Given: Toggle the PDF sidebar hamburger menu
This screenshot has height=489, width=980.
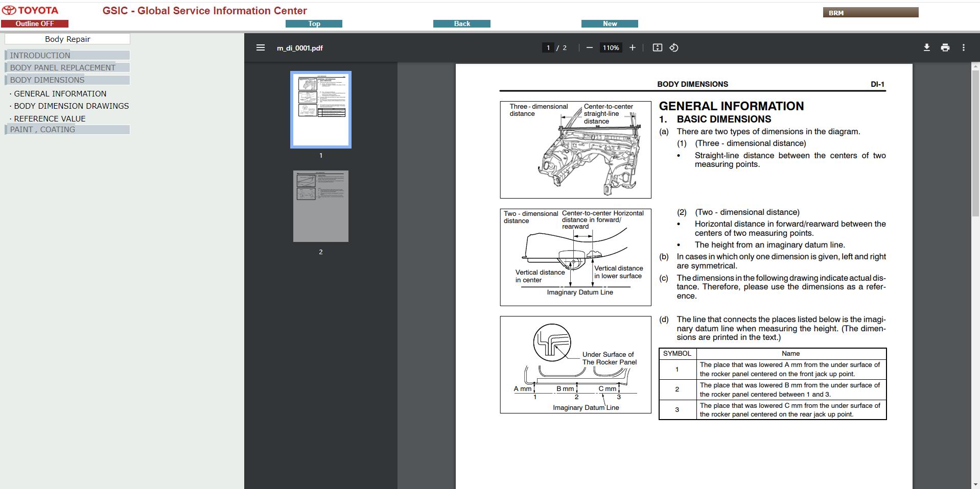Looking at the screenshot, I should pyautogui.click(x=261, y=47).
